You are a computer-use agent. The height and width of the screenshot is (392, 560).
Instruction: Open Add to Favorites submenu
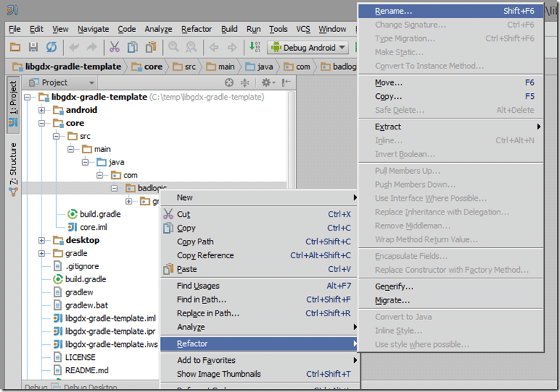point(259,360)
